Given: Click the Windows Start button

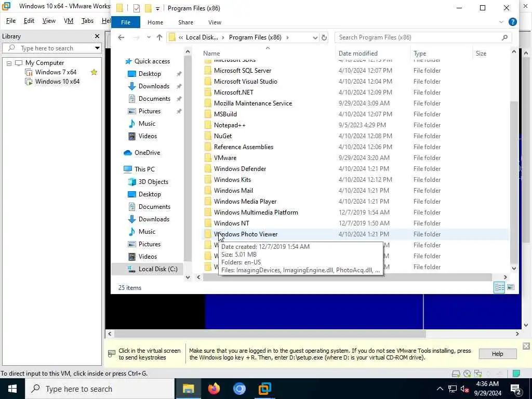Looking at the screenshot, I should 12,389.
